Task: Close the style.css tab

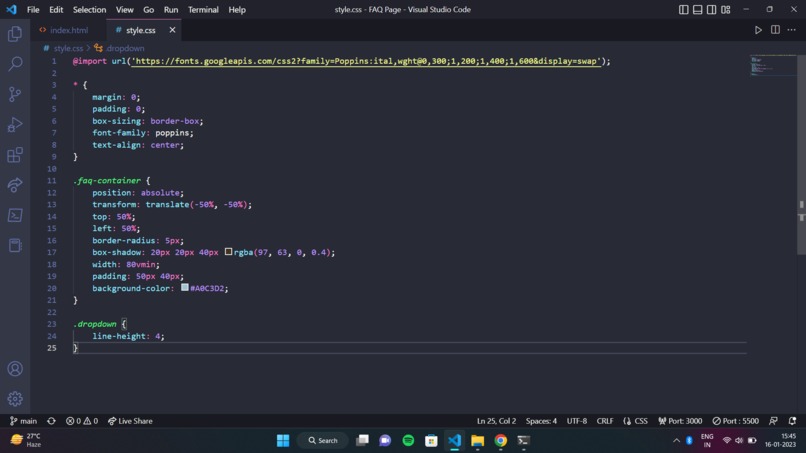Action: tap(172, 30)
